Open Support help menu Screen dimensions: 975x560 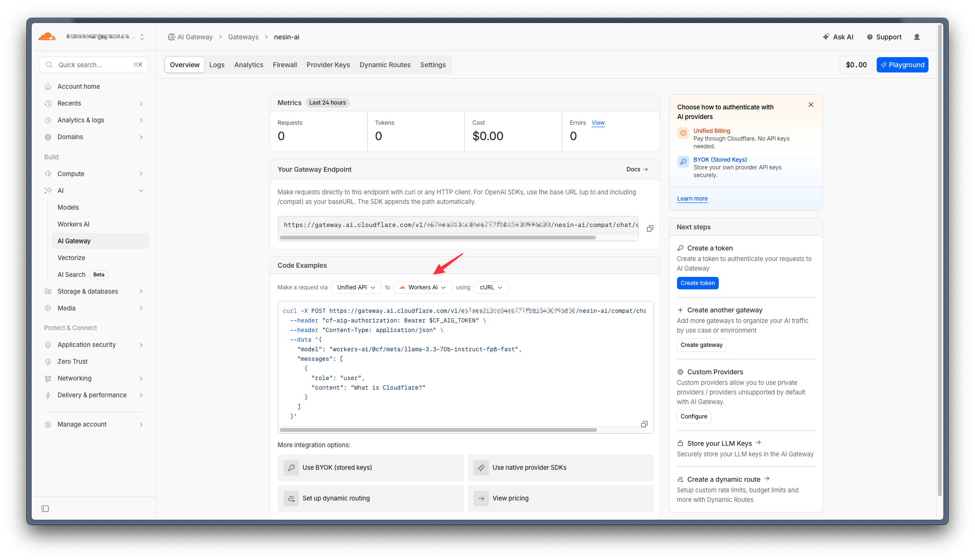884,37
